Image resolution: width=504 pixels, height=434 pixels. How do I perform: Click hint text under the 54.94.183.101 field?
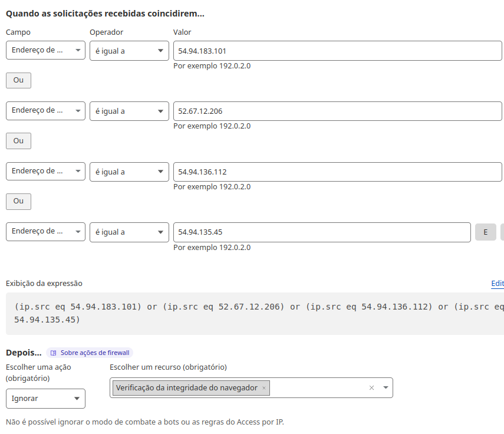212,66
